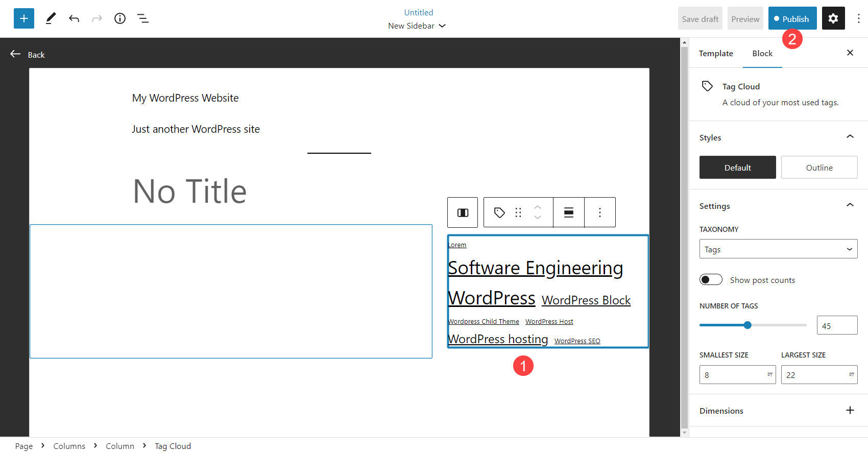The width and height of the screenshot is (868, 452).
Task: Change alignment in the block toolbar
Action: (x=568, y=212)
